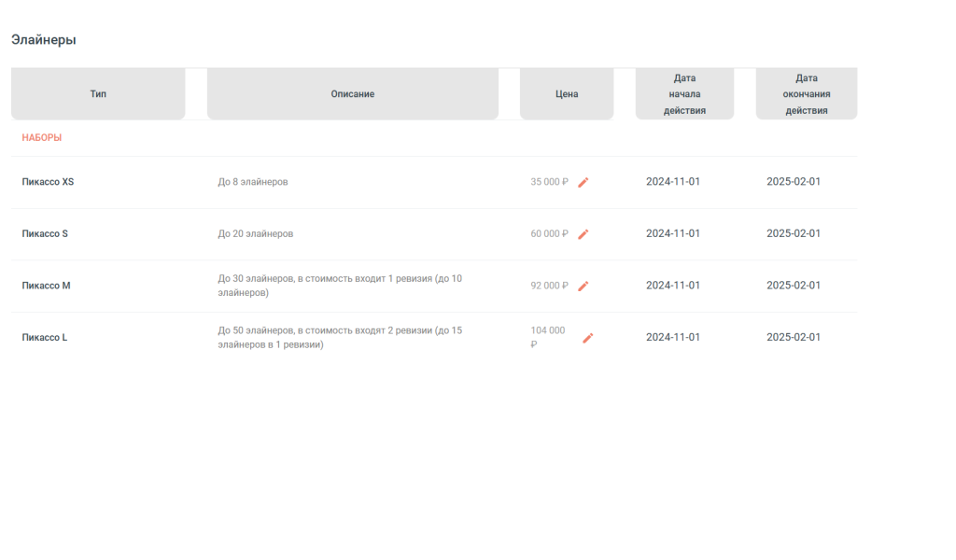Edit price of Пикассо XS
Screen dimensions: 956x560
(x=583, y=182)
